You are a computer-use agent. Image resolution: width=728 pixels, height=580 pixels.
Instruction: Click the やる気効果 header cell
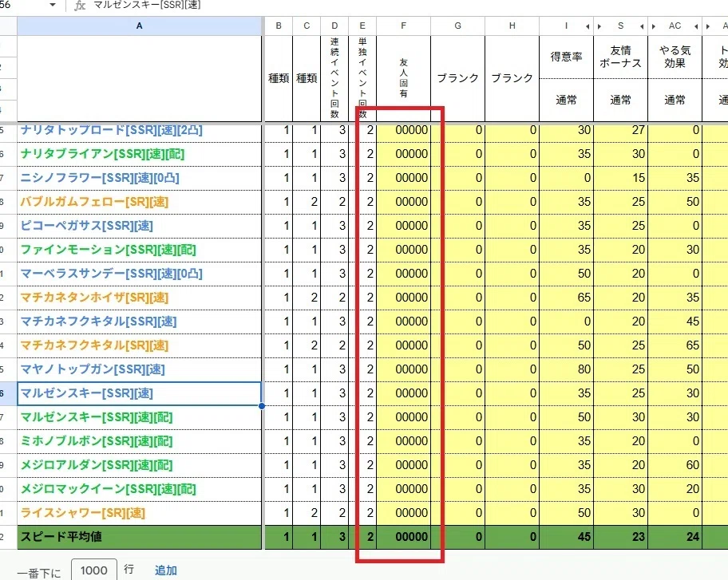[x=675, y=57]
